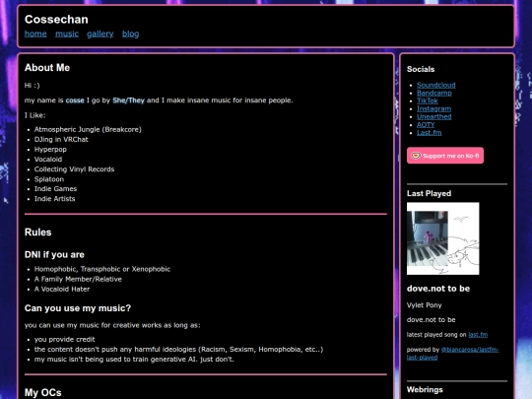Click the DNI if you are heading

(x=54, y=254)
